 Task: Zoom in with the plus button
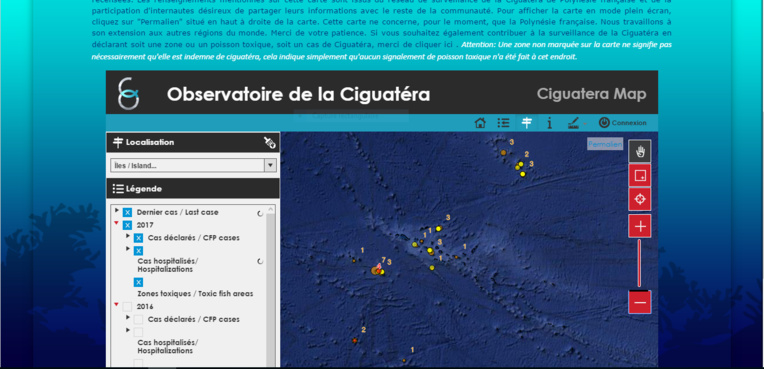pos(640,226)
